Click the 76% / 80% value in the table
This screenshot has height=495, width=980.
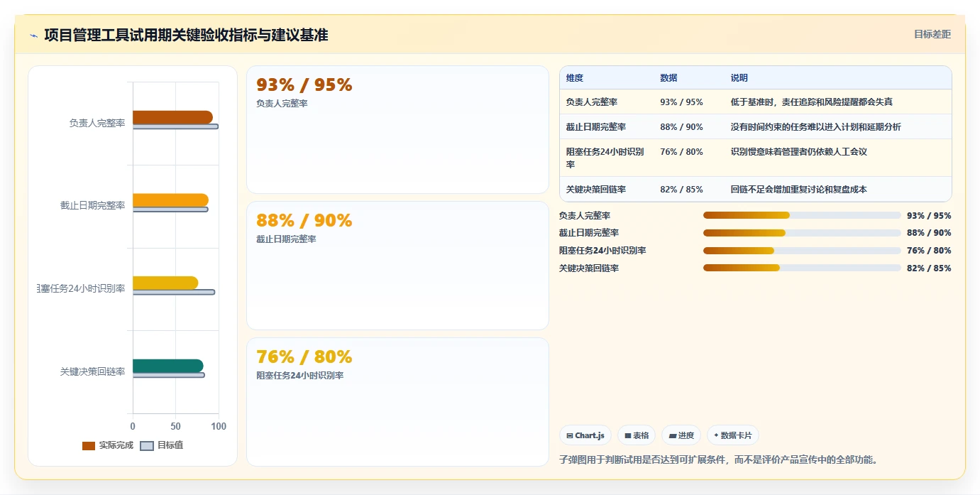point(681,152)
